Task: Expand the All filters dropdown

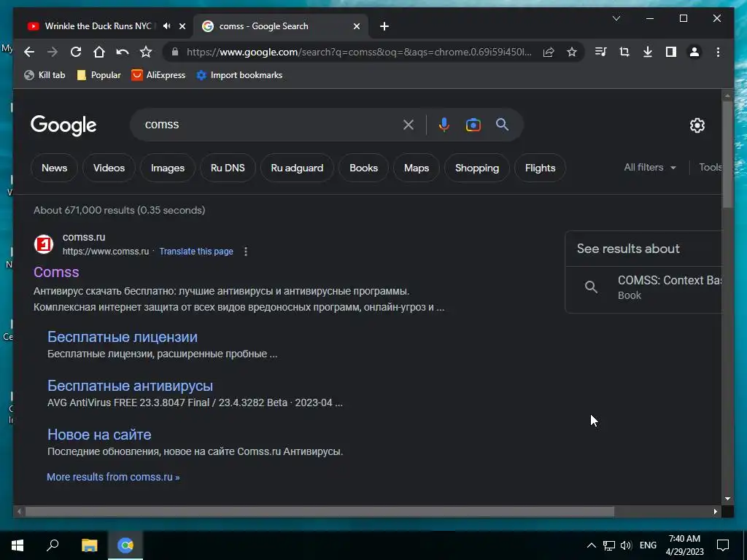Action: [x=650, y=167]
